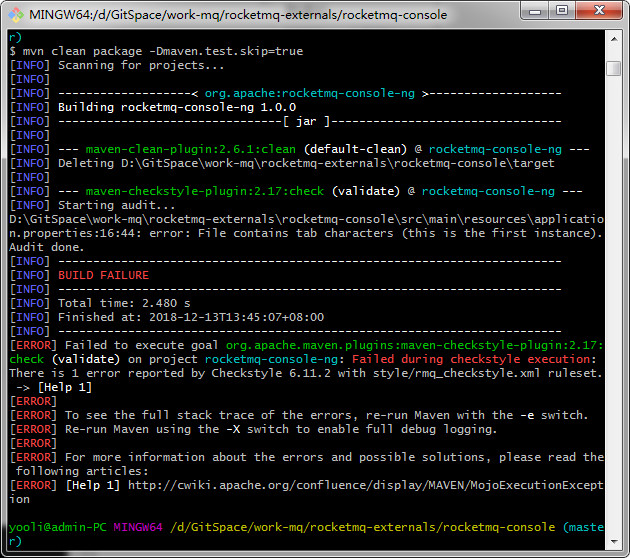
Task: Click 'For more information about the errors' line
Action: tap(334, 457)
